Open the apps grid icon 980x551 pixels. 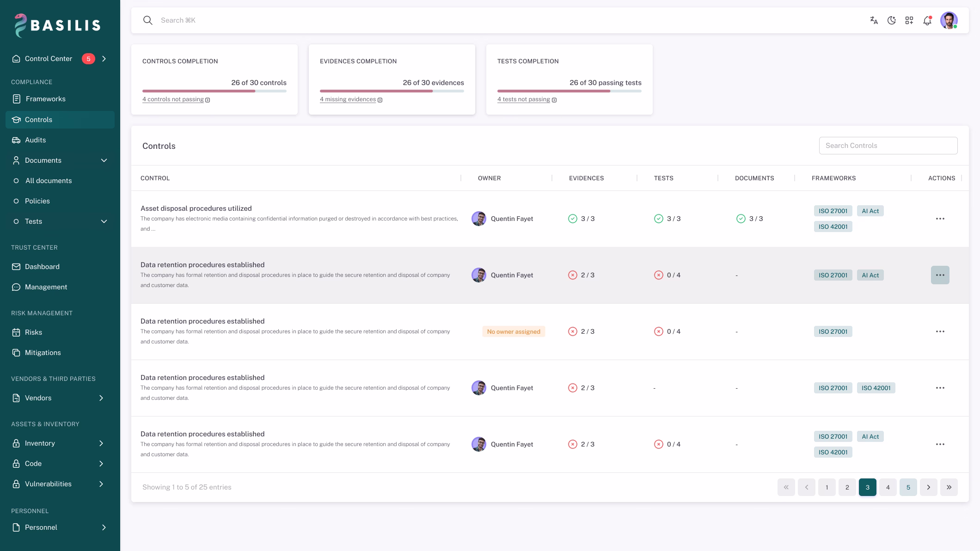(x=909, y=20)
